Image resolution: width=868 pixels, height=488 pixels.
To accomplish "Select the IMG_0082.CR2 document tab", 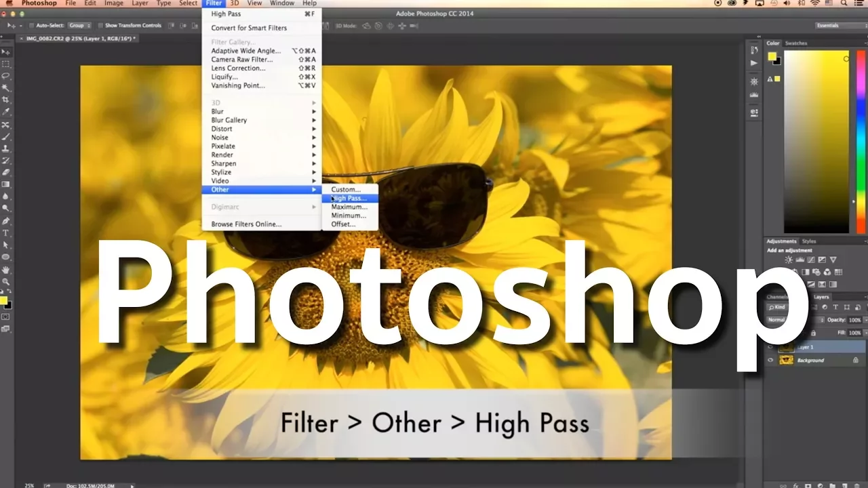I will click(x=78, y=39).
